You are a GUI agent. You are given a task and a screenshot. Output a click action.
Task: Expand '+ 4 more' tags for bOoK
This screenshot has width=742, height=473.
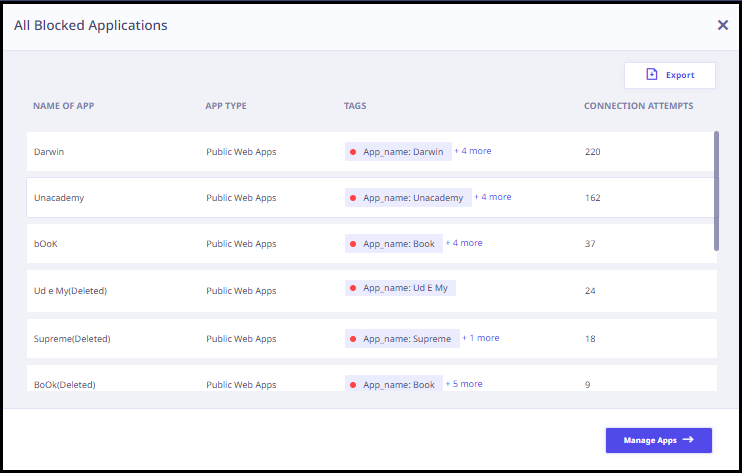464,243
